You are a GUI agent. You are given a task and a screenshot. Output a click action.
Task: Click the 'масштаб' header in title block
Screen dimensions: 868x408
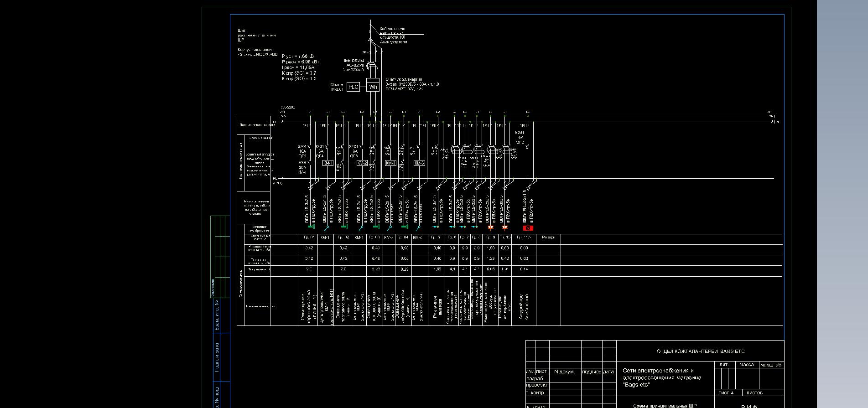771,365
